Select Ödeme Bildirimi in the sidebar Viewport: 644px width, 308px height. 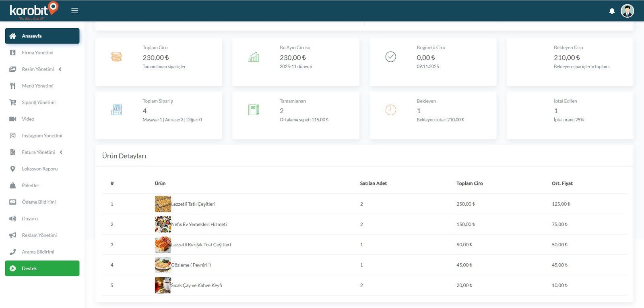39,202
